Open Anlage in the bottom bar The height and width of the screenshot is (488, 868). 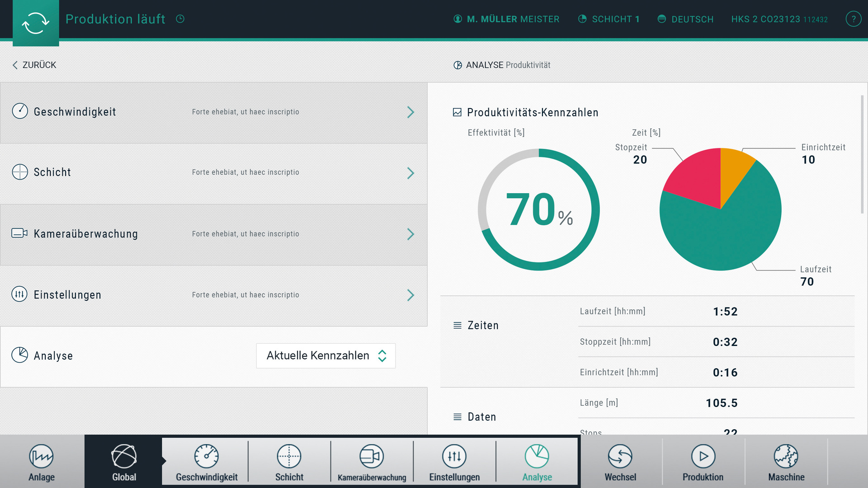pyautogui.click(x=42, y=462)
